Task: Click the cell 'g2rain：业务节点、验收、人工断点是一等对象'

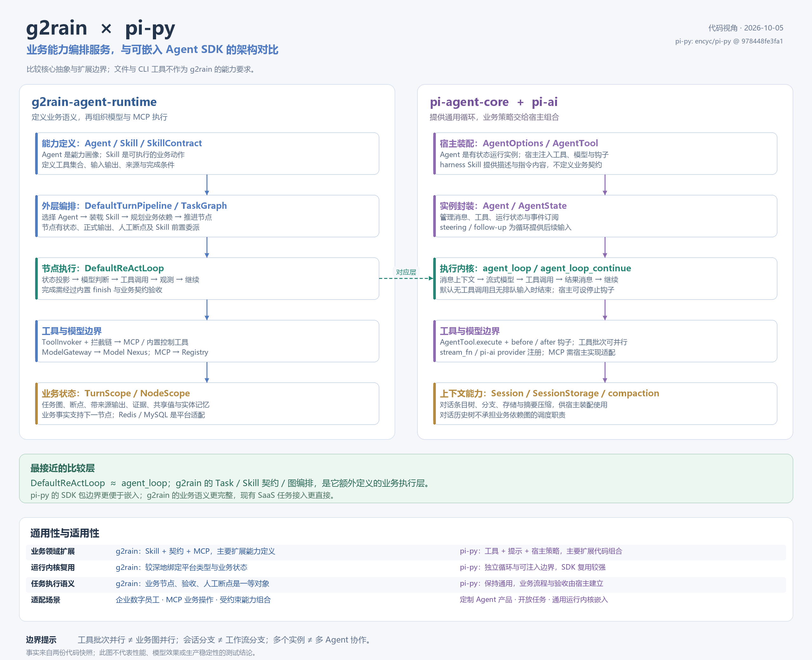Action: tap(193, 584)
